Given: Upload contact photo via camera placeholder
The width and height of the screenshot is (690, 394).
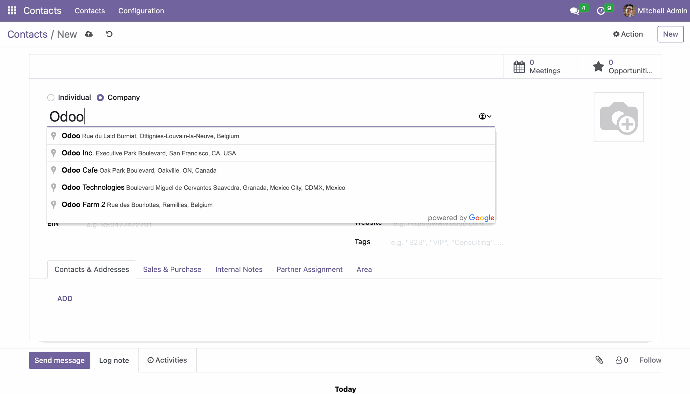Looking at the screenshot, I should tap(619, 117).
